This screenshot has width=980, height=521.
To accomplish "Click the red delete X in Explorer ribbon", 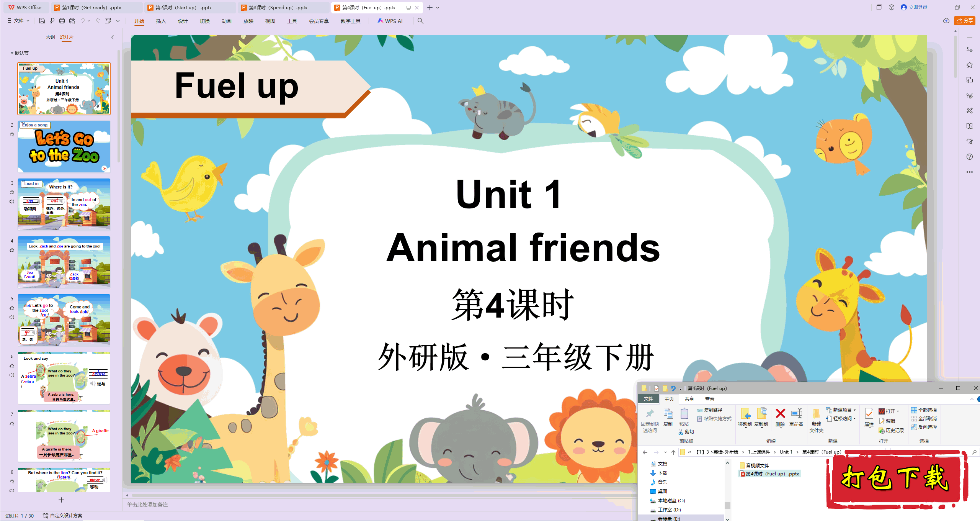I will click(x=780, y=414).
